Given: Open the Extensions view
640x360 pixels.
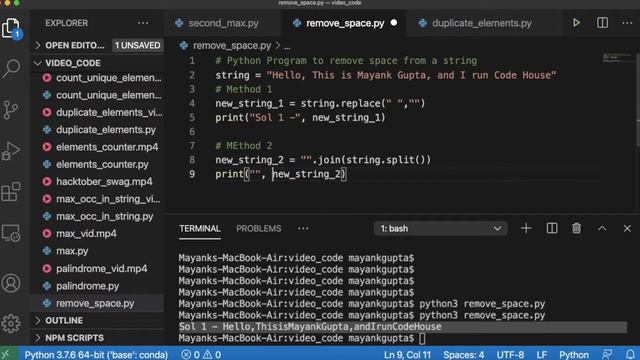Looking at the screenshot, I should 11,192.
